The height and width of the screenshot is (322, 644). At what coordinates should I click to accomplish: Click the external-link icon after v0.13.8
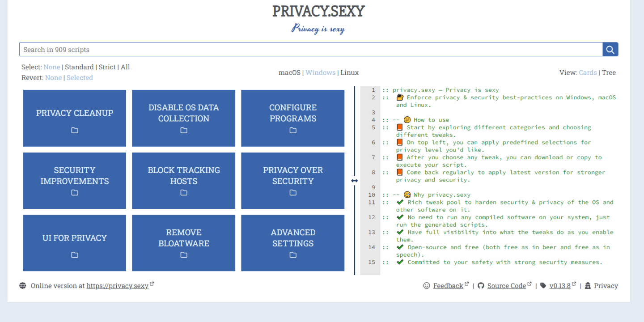tap(574, 284)
